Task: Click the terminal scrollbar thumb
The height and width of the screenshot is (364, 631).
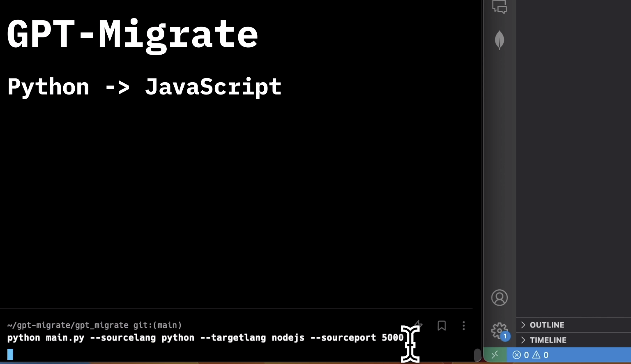Action: pos(478,355)
